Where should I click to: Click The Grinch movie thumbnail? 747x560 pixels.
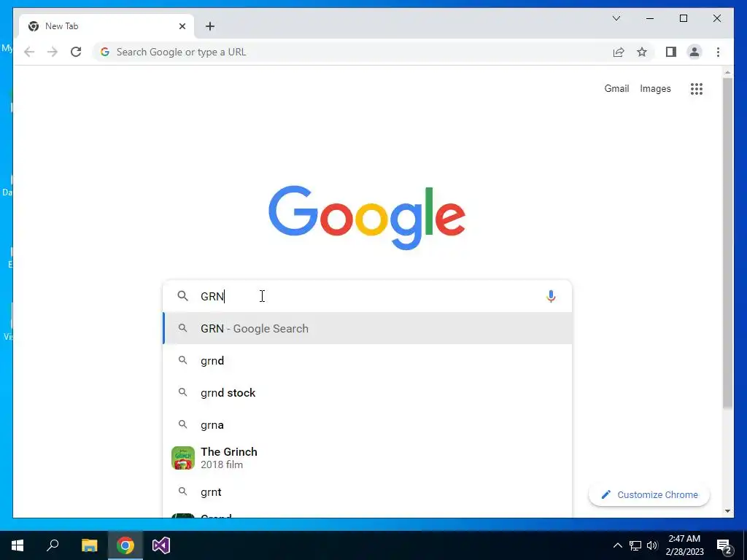[183, 458]
